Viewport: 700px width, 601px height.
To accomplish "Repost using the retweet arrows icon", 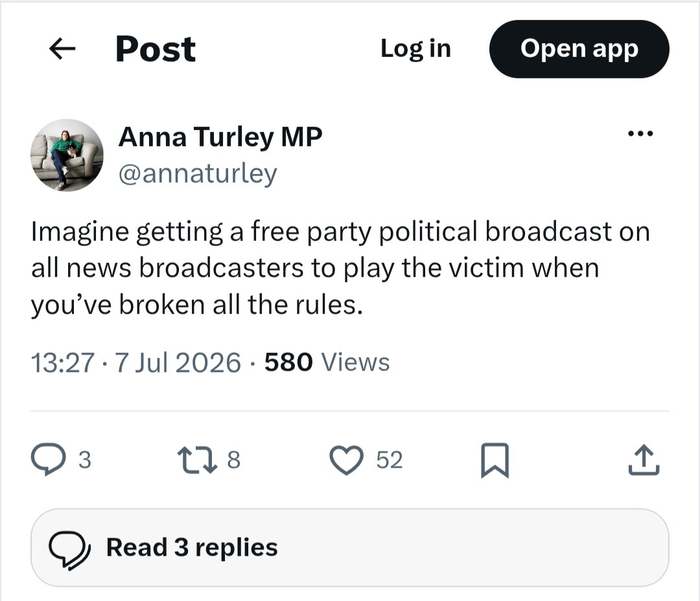I will pyautogui.click(x=197, y=460).
